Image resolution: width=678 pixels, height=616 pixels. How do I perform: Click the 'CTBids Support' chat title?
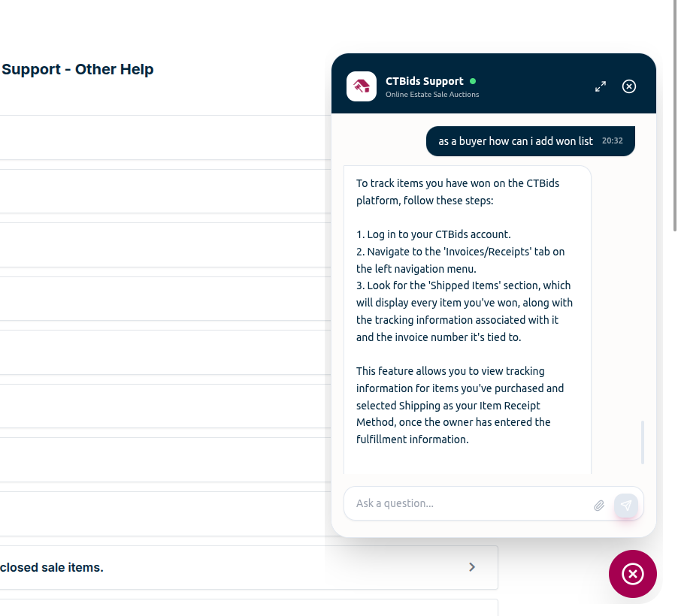point(424,81)
